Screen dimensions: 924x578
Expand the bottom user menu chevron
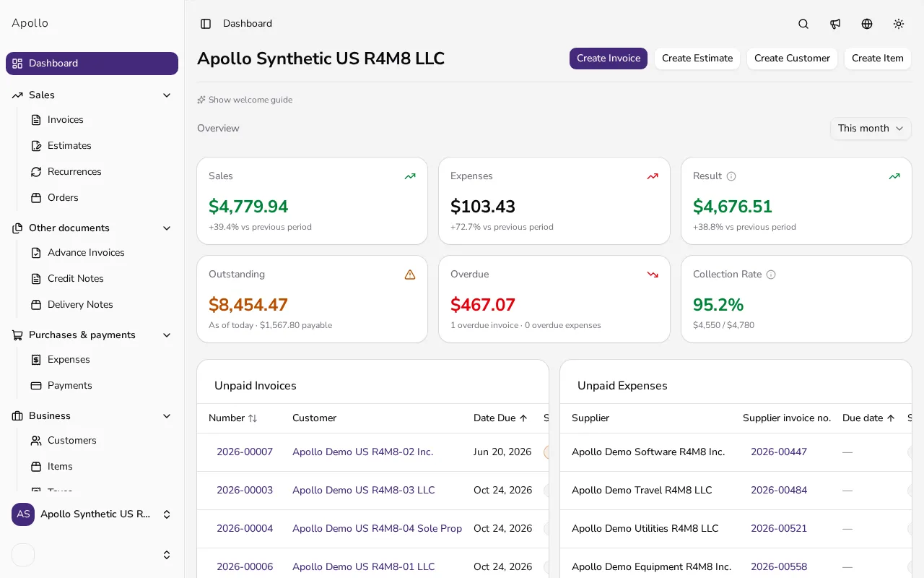coord(167,555)
